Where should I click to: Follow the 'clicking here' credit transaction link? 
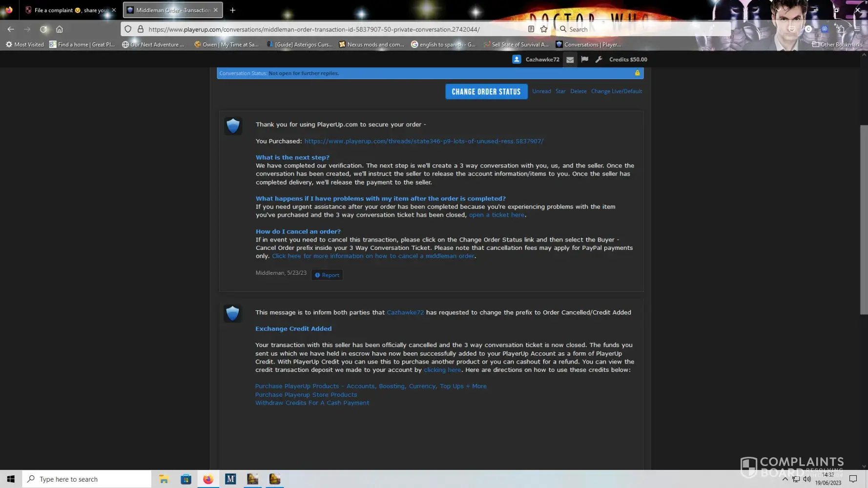click(x=442, y=370)
